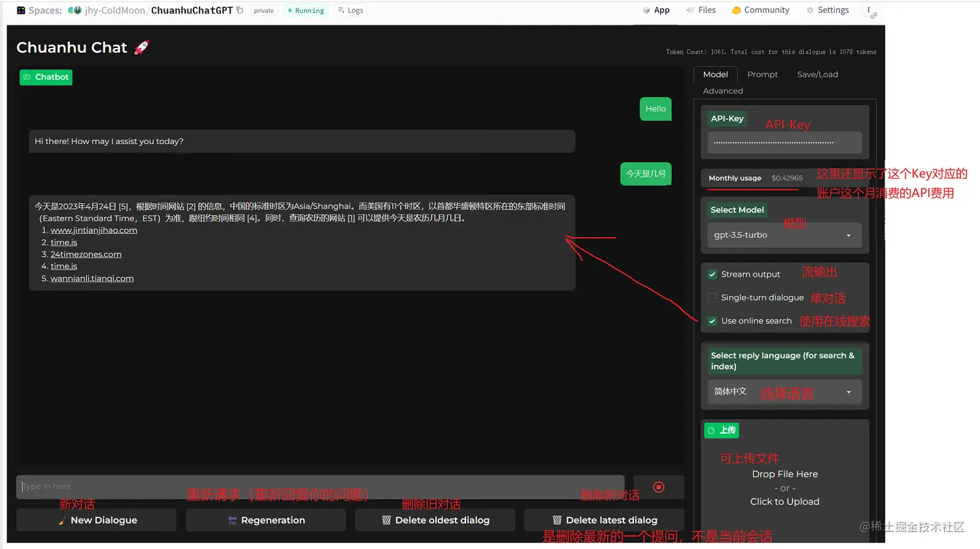Click the Hi there assistant reply

click(x=302, y=141)
